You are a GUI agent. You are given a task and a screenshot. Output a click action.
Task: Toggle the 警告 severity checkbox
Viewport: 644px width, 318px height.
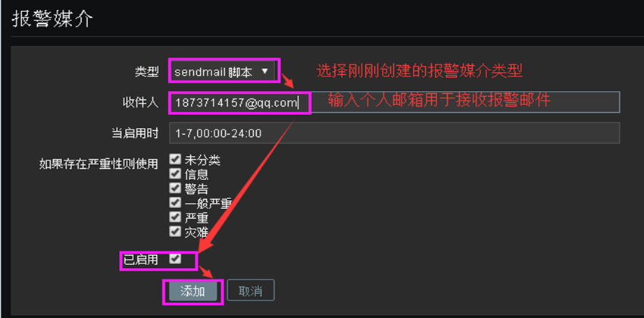[175, 188]
